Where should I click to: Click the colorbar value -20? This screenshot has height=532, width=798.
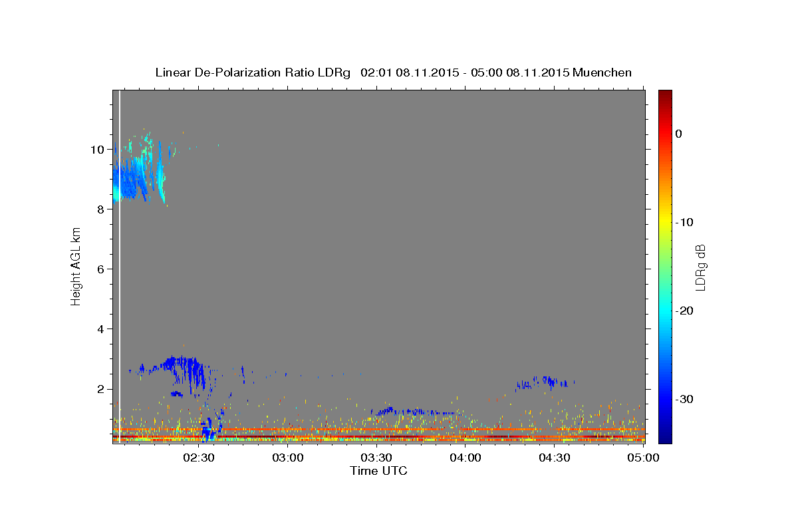click(685, 311)
